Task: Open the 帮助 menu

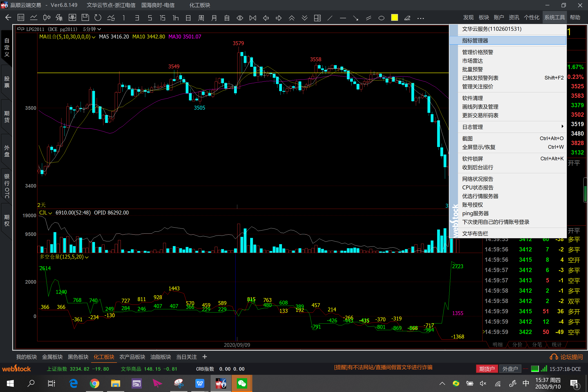Action: (x=575, y=17)
